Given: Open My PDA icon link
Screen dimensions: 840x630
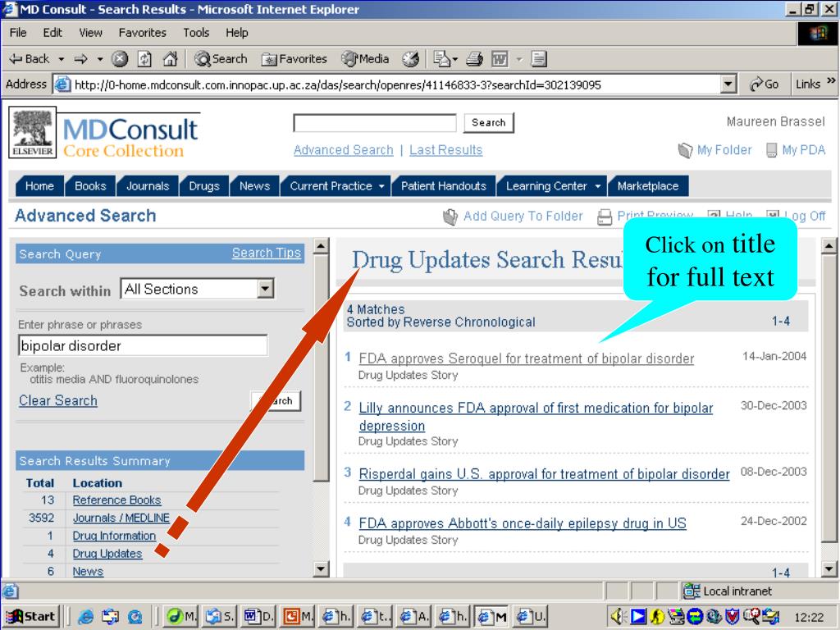Looking at the screenshot, I should tap(771, 151).
